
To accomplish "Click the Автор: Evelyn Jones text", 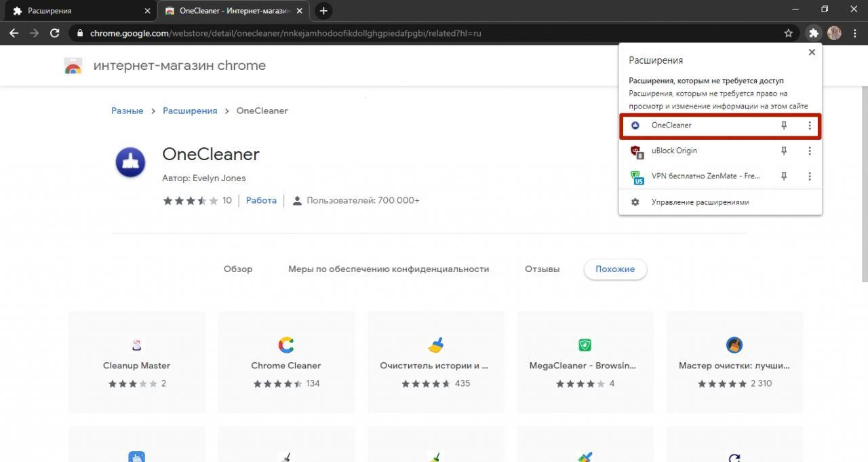I will 204,178.
